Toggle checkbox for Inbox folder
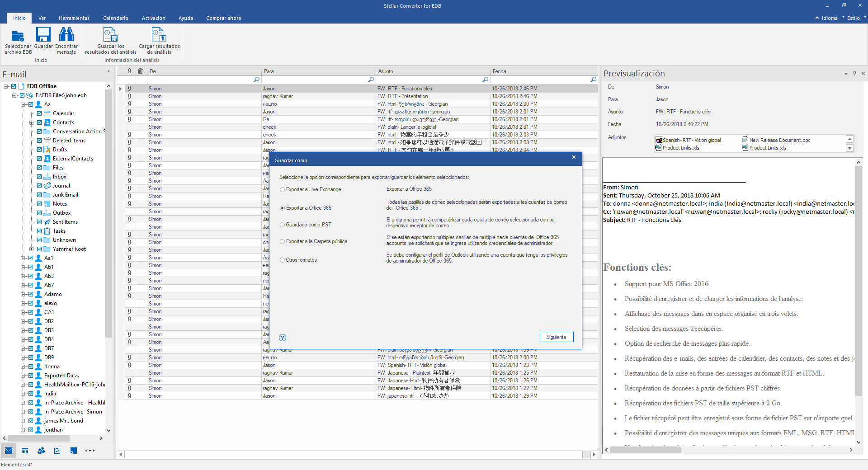 (39, 177)
